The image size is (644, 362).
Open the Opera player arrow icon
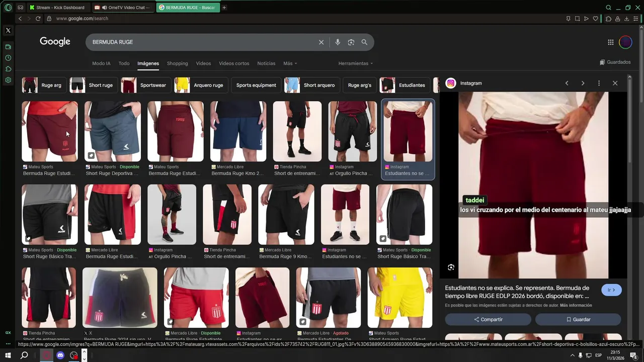(x=586, y=19)
